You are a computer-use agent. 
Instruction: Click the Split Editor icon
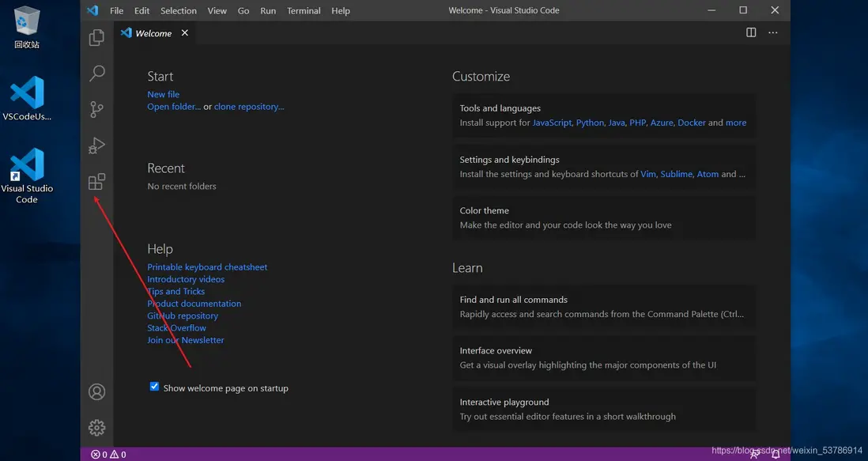coord(751,32)
